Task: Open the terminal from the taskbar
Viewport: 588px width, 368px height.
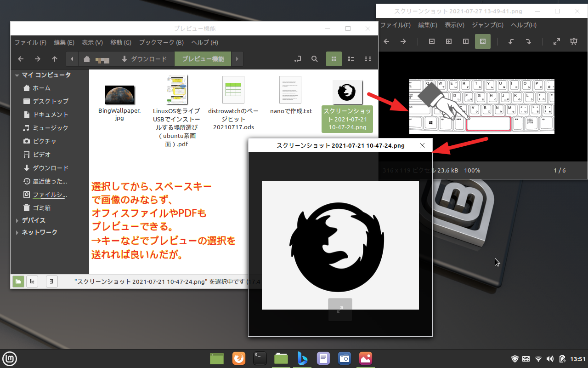Action: [260, 358]
